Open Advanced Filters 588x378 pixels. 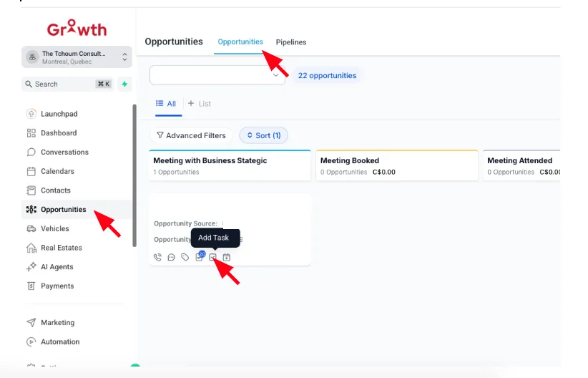[x=191, y=135]
